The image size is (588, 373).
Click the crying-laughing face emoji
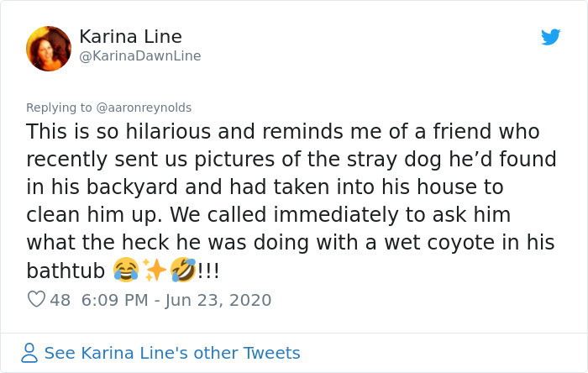tap(128, 271)
